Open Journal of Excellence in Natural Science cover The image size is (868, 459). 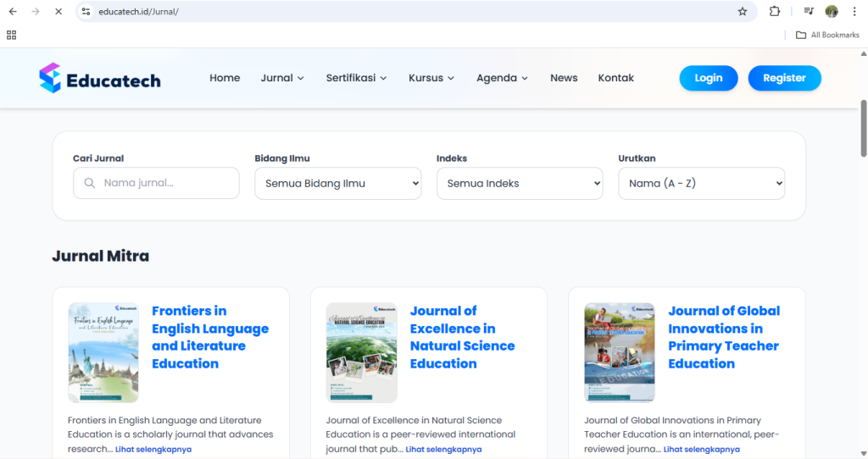(x=361, y=352)
